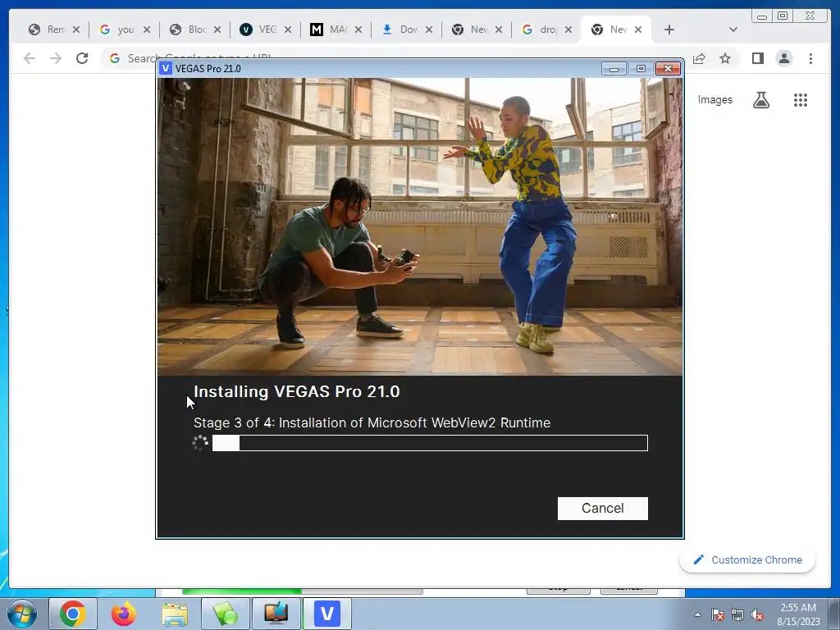Open Chrome from the taskbar

73,614
